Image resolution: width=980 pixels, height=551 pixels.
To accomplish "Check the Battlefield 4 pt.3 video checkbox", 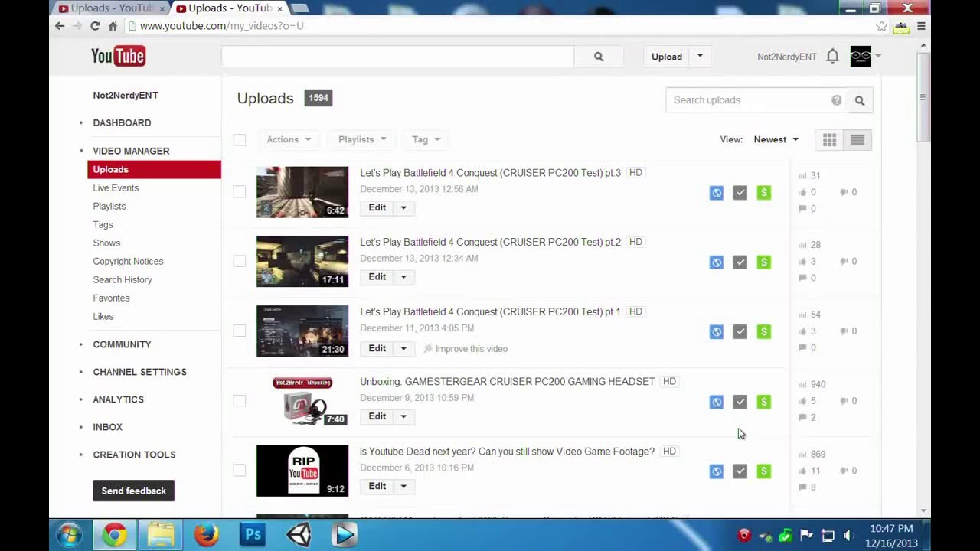I will [240, 191].
